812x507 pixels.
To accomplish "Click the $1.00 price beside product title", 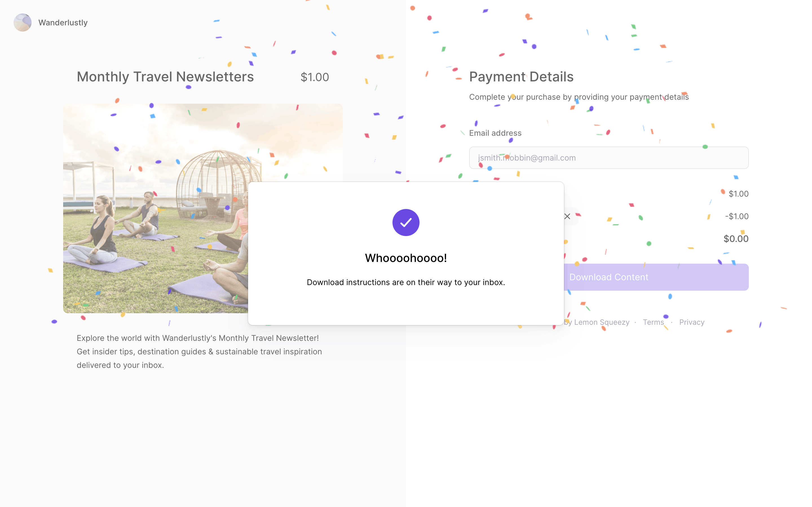I will click(x=314, y=77).
